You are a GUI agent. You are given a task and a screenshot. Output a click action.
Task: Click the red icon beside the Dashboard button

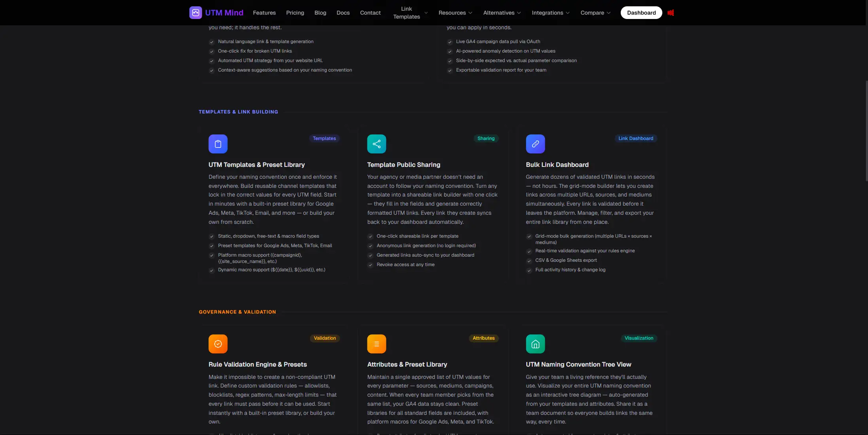pyautogui.click(x=671, y=12)
